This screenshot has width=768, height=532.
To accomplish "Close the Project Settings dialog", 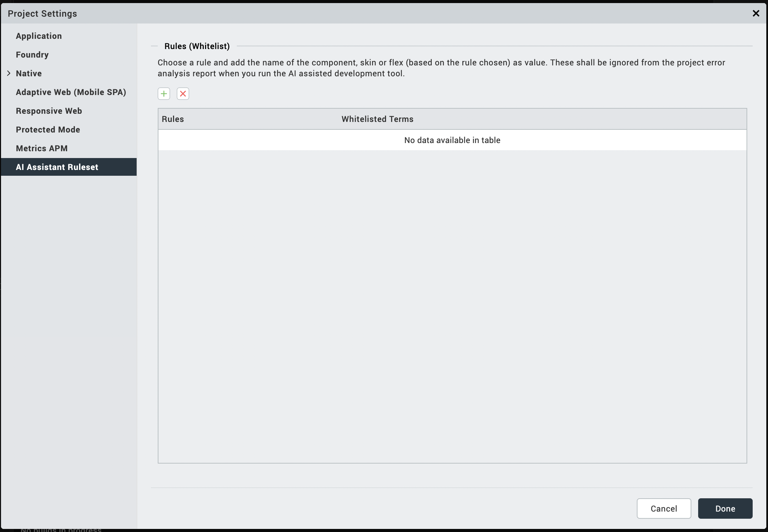I will 756,13.
